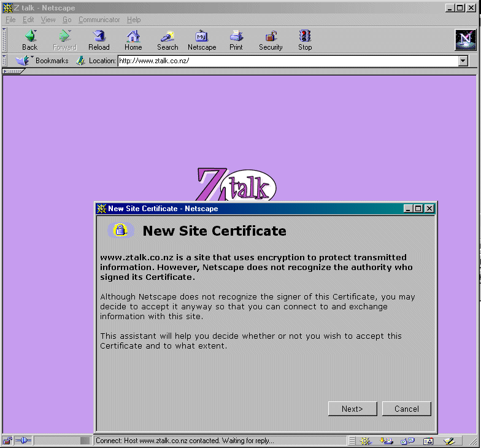
Task: Click the Netscape N logo throbber
Action: click(x=465, y=40)
